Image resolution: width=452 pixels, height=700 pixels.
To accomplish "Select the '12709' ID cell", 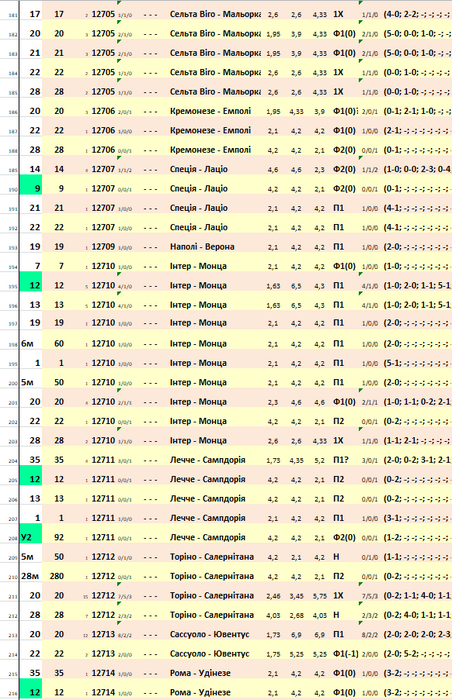I will 103,246.
